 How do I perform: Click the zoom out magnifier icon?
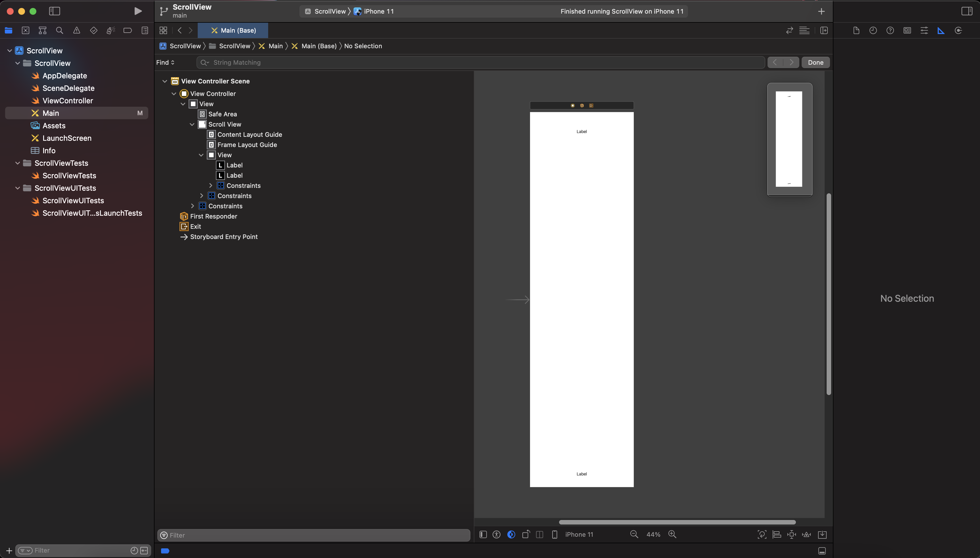[x=634, y=534]
